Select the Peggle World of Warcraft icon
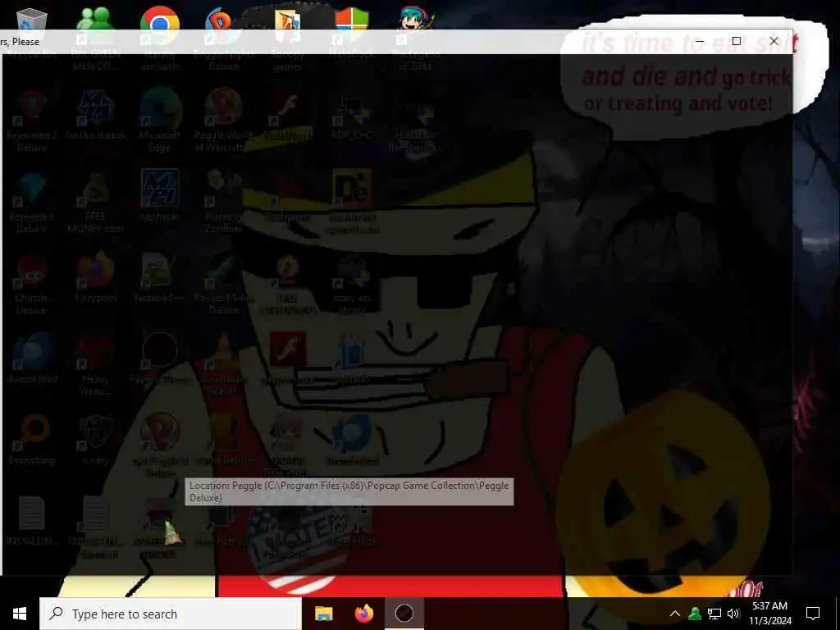This screenshot has width=840, height=630. [223, 121]
